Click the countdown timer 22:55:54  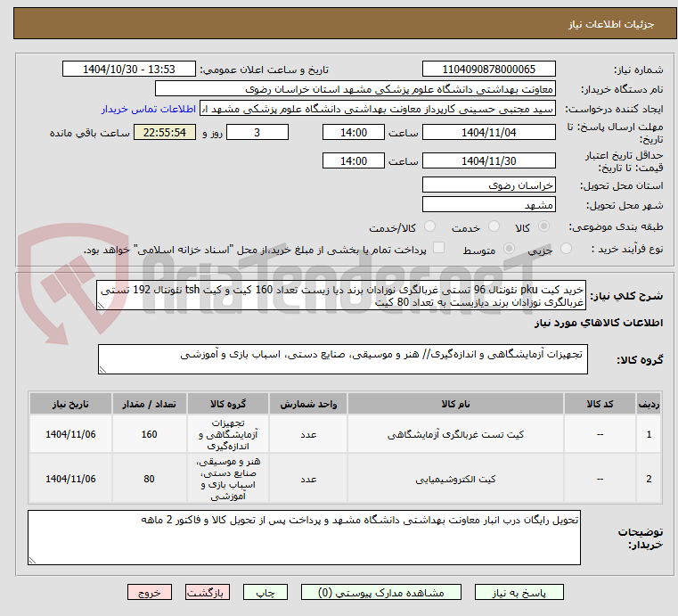click(x=165, y=132)
